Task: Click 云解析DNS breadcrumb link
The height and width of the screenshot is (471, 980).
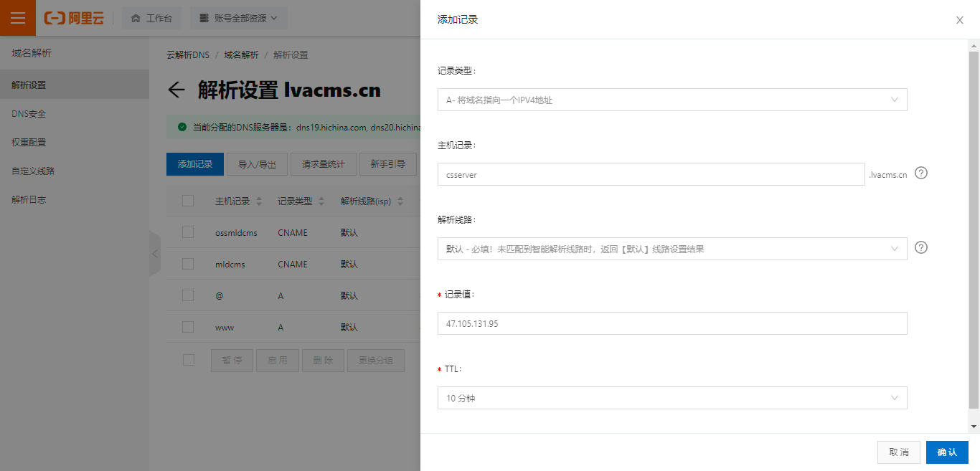Action: point(188,54)
